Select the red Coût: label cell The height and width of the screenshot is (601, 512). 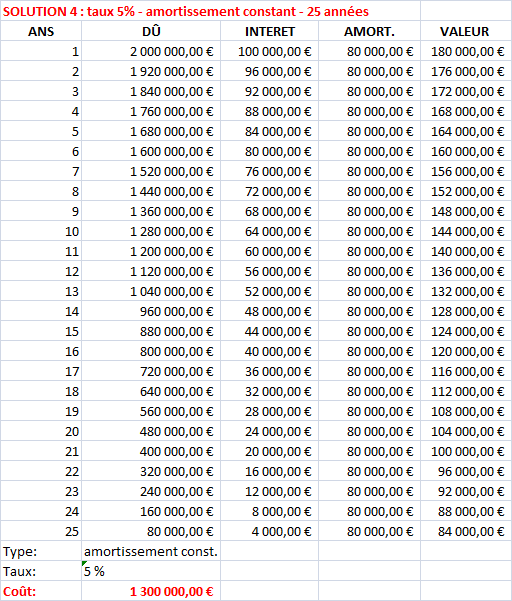(x=41, y=591)
